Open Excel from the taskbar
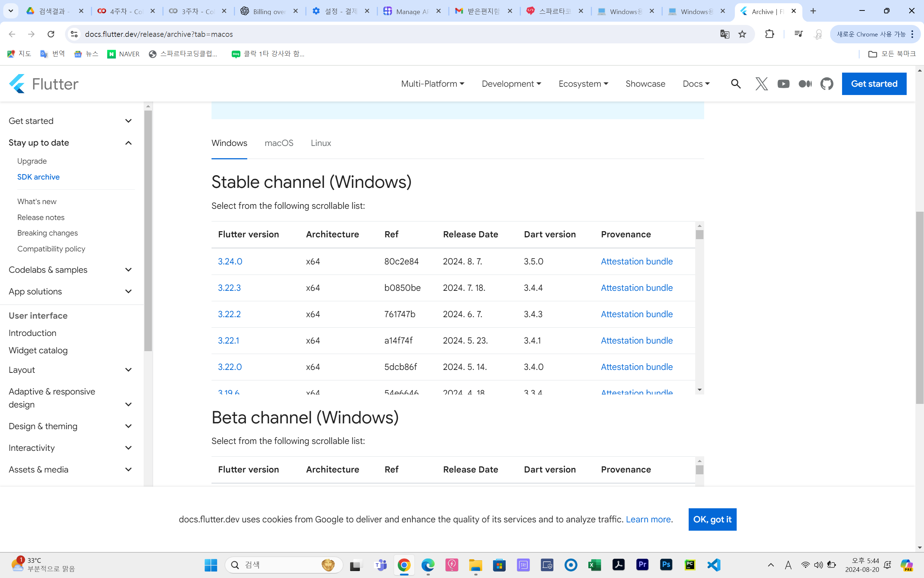The image size is (924, 578). click(594, 565)
